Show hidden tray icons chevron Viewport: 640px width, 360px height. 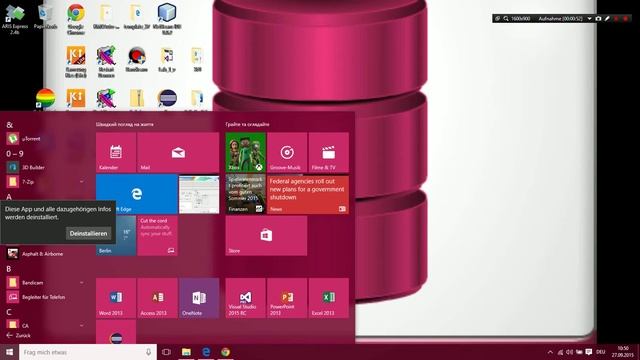coord(550,352)
